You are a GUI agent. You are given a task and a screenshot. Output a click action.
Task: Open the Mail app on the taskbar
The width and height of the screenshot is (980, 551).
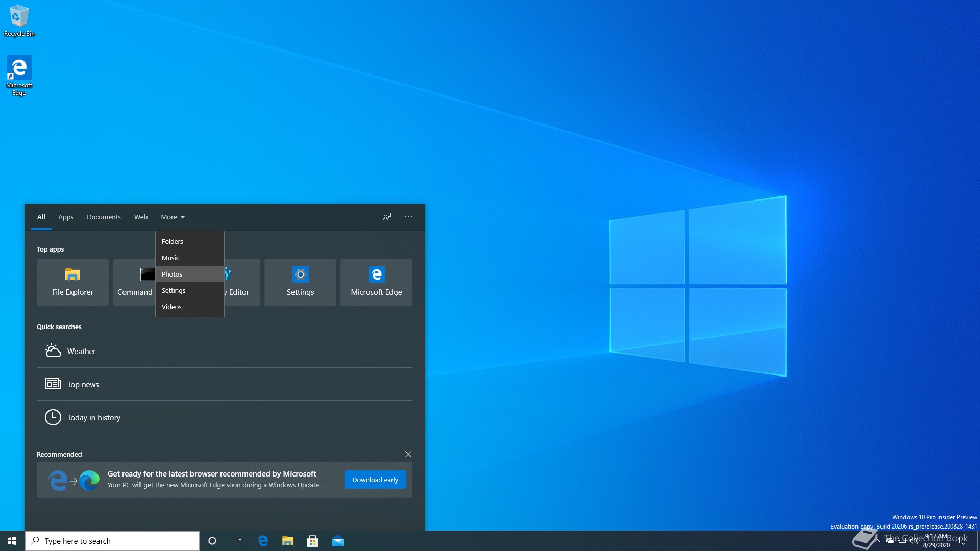pyautogui.click(x=338, y=541)
